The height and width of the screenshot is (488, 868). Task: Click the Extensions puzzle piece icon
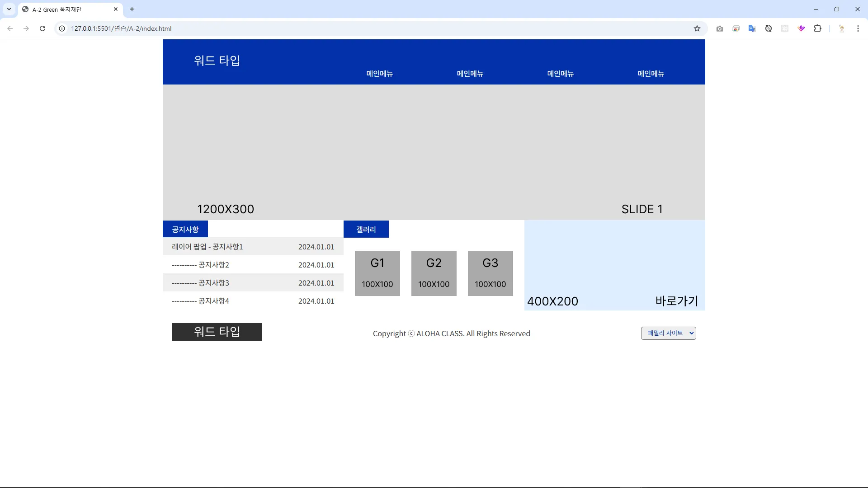(x=817, y=28)
